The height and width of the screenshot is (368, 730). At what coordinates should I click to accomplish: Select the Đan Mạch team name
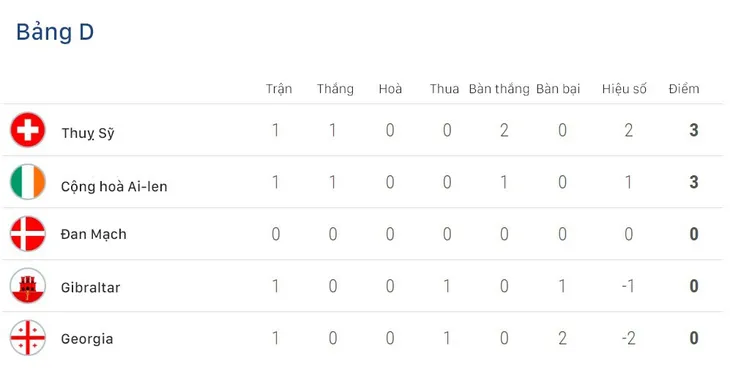pyautogui.click(x=94, y=234)
